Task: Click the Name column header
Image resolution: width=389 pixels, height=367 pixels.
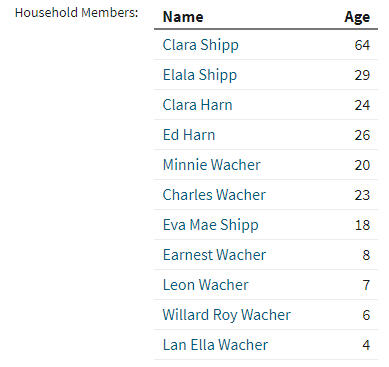Action: tap(183, 17)
